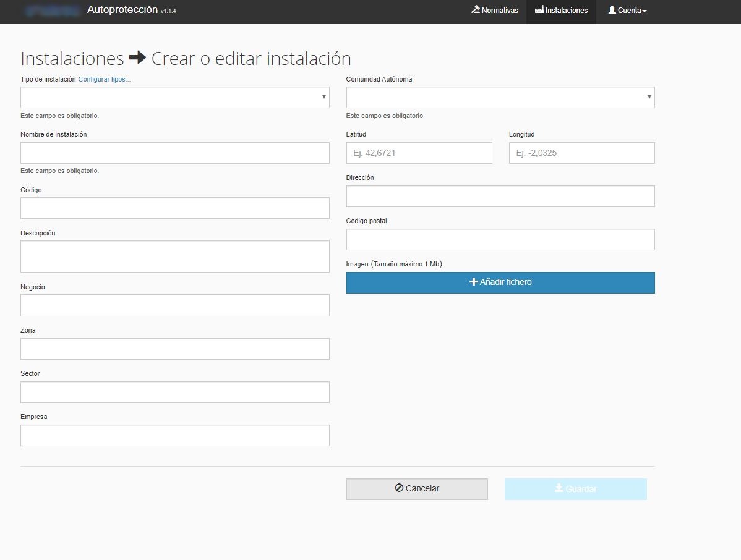Click the download icon on Guardar
The height and width of the screenshot is (560, 741).
559,489
